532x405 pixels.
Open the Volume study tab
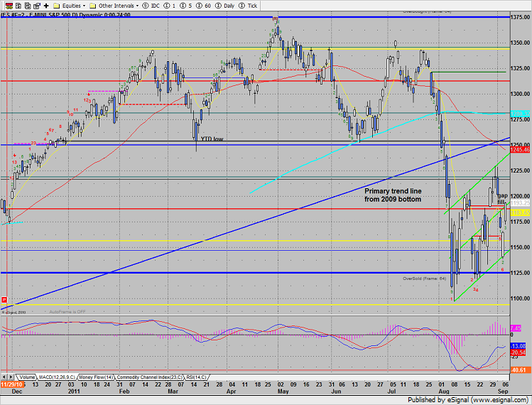pos(27,377)
